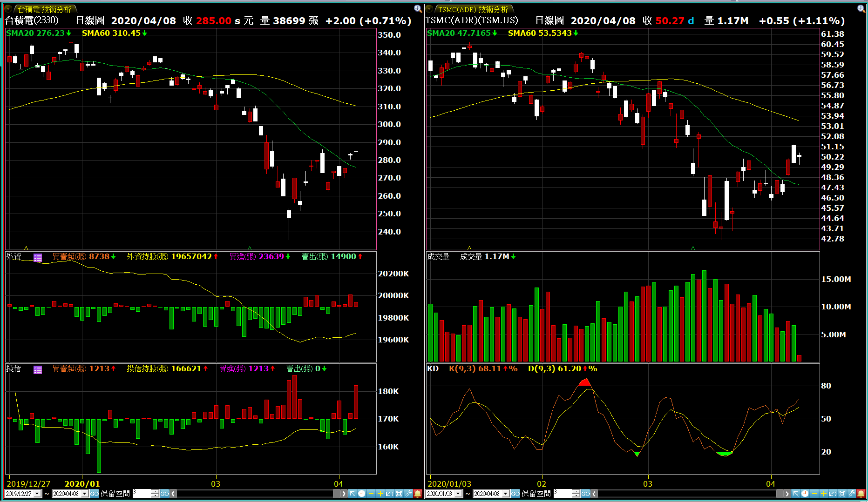
Task: Zoom in with the plus icon in the 台積電 toolbar
Action: coord(380,494)
